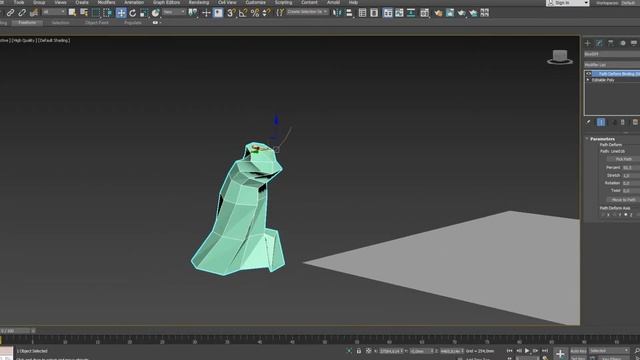This screenshot has width=640, height=360.
Task: Click the Align tool icon
Action: [349, 13]
